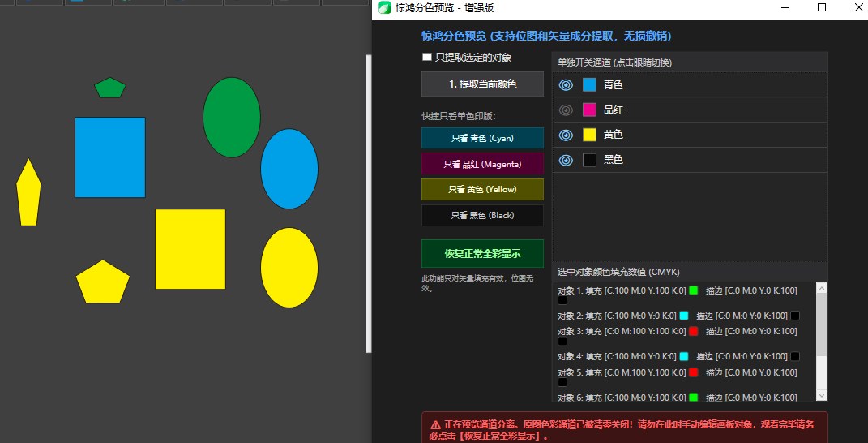Click the scroll down arrow in CMYK list
The height and width of the screenshot is (443, 868).
pyautogui.click(x=822, y=395)
